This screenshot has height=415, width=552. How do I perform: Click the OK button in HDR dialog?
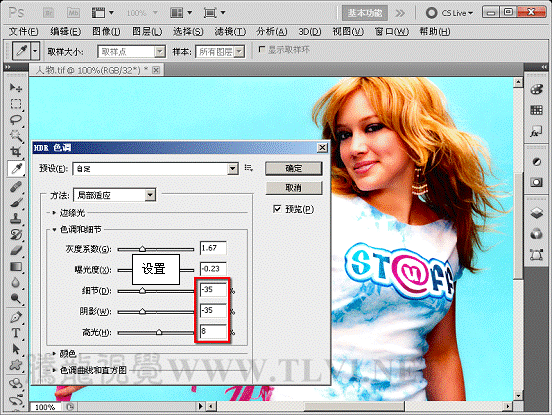coord(294,168)
